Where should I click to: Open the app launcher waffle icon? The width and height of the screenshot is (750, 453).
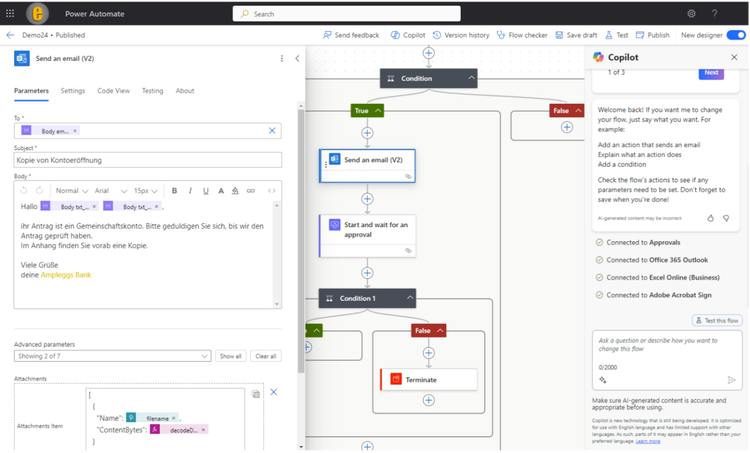(x=10, y=13)
